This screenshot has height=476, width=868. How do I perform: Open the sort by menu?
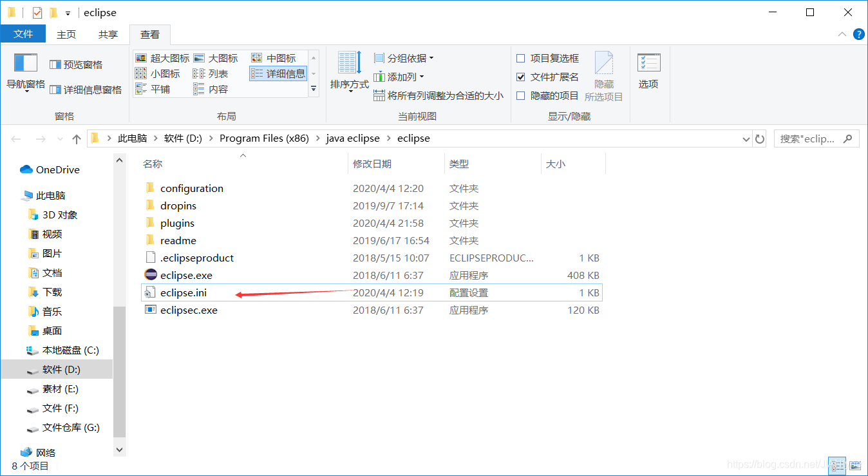[x=350, y=71]
